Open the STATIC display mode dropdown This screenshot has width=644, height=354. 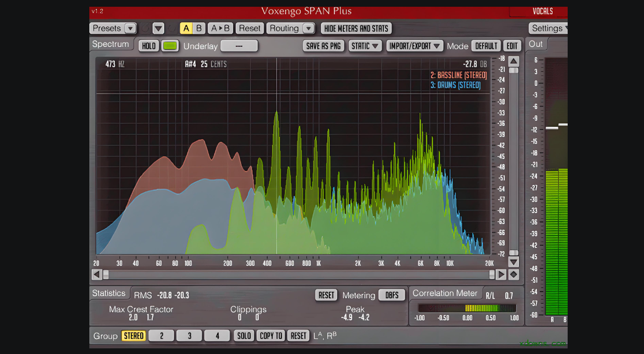[x=365, y=46]
